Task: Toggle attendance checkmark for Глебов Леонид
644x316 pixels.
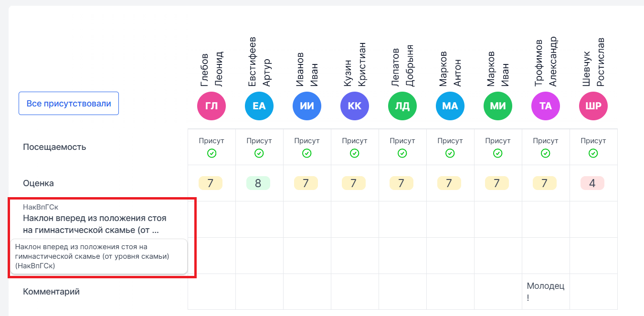Action: pyautogui.click(x=211, y=153)
